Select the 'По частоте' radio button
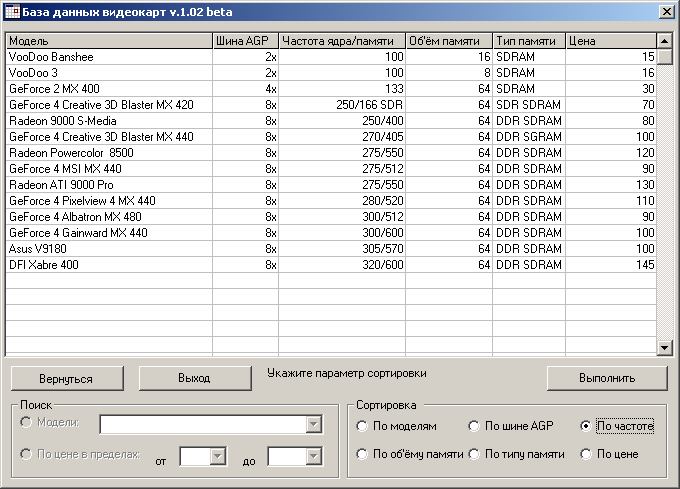 pos(586,426)
